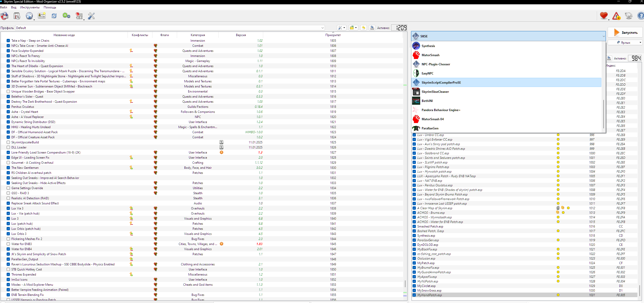Click the conflict lightning icon for Face Sculptor Expanded
The image size is (644, 303).
(131, 51)
